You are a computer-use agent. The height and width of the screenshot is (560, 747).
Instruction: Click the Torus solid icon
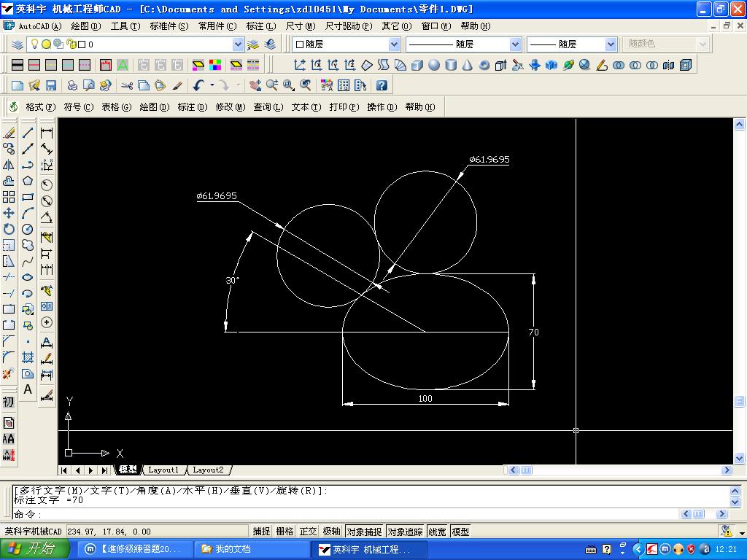tap(484, 65)
